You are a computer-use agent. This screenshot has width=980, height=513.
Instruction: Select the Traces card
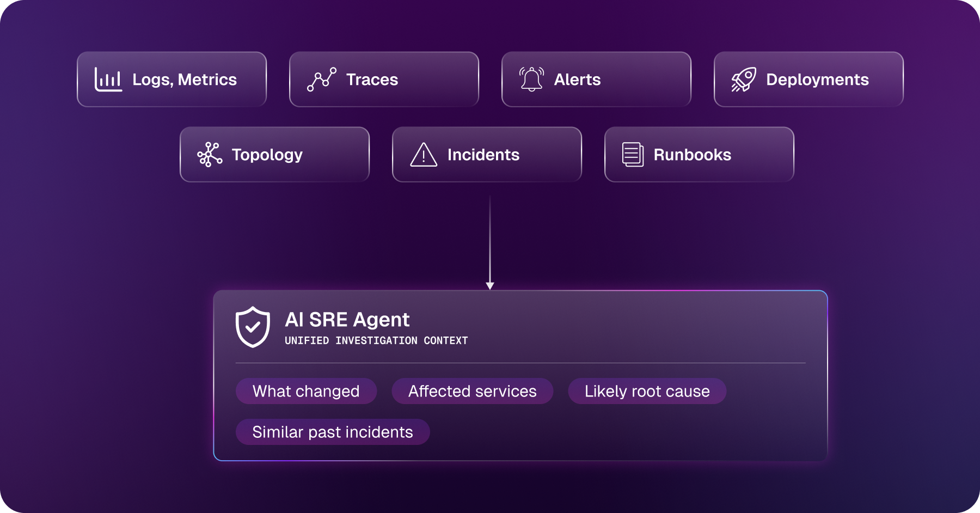click(384, 80)
